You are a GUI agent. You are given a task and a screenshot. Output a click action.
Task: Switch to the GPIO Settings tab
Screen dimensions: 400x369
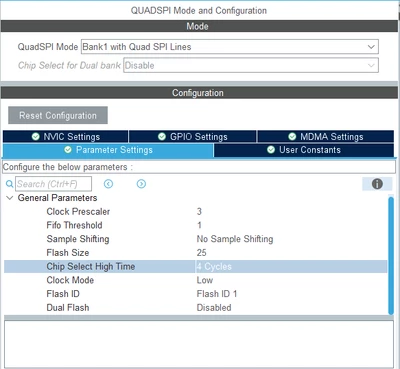pyautogui.click(x=193, y=137)
